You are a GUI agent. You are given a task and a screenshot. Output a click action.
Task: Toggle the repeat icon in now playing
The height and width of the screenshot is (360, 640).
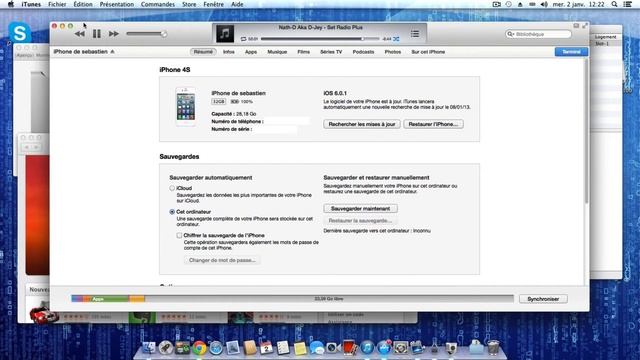coord(243,39)
